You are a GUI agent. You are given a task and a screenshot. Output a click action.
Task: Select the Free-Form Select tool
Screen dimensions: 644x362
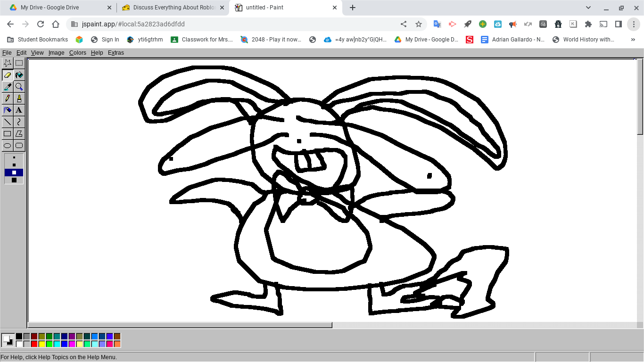click(8, 63)
